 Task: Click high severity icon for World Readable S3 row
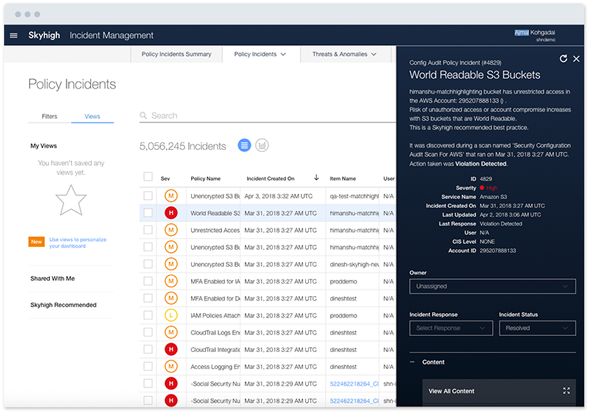(x=171, y=213)
